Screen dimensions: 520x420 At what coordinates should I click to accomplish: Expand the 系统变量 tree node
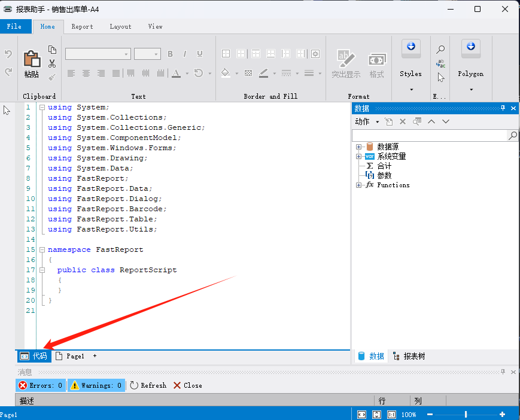358,157
